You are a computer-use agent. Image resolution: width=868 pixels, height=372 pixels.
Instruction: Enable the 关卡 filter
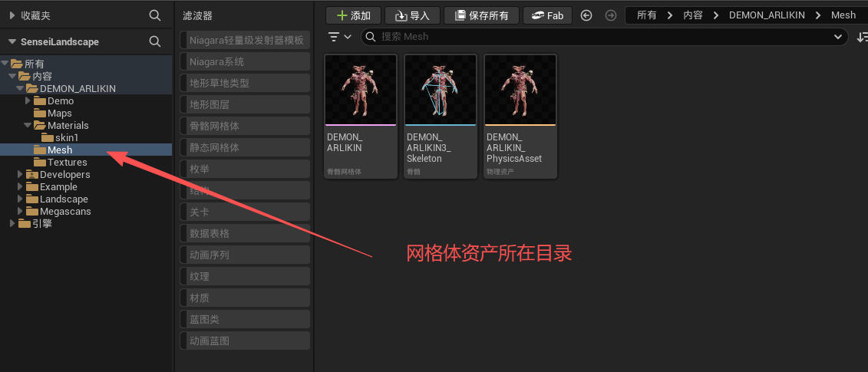pyautogui.click(x=246, y=212)
